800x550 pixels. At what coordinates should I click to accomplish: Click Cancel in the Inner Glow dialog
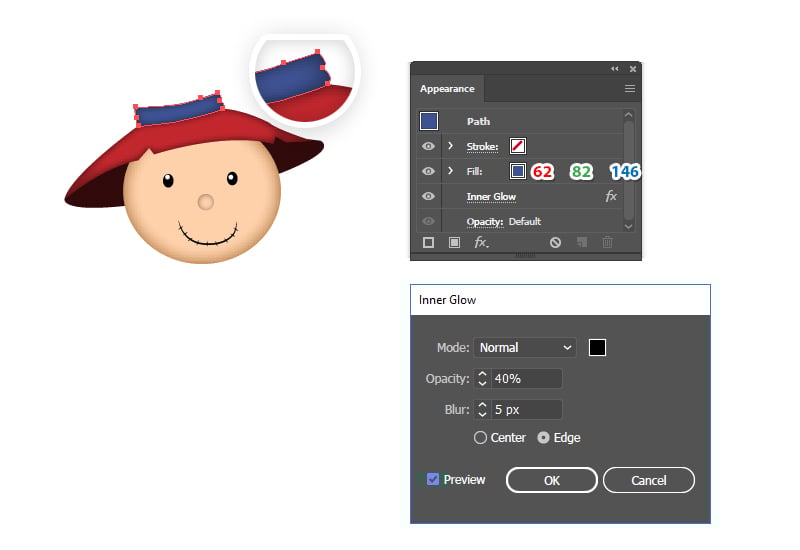coord(648,480)
